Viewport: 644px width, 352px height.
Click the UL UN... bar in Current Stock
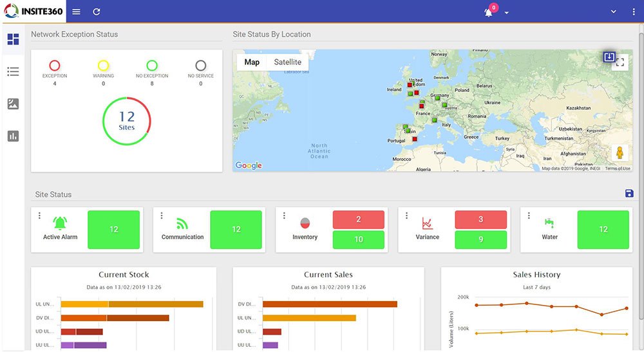coord(132,304)
